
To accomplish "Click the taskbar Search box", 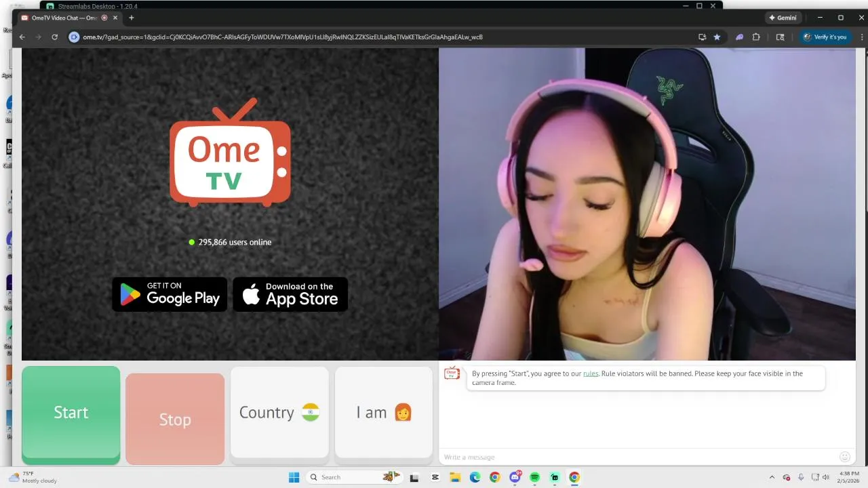I will [x=355, y=477].
